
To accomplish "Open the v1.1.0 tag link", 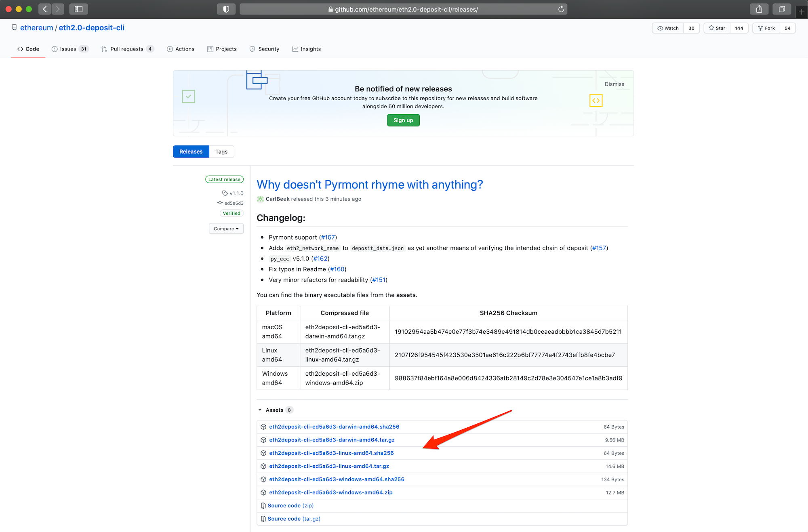I will pos(233,193).
